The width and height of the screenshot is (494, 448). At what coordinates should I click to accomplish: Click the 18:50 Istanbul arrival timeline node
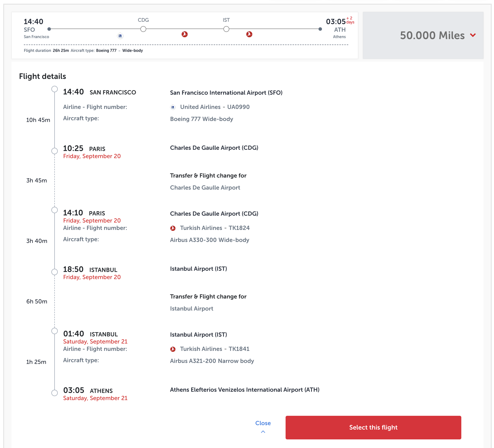(x=55, y=272)
